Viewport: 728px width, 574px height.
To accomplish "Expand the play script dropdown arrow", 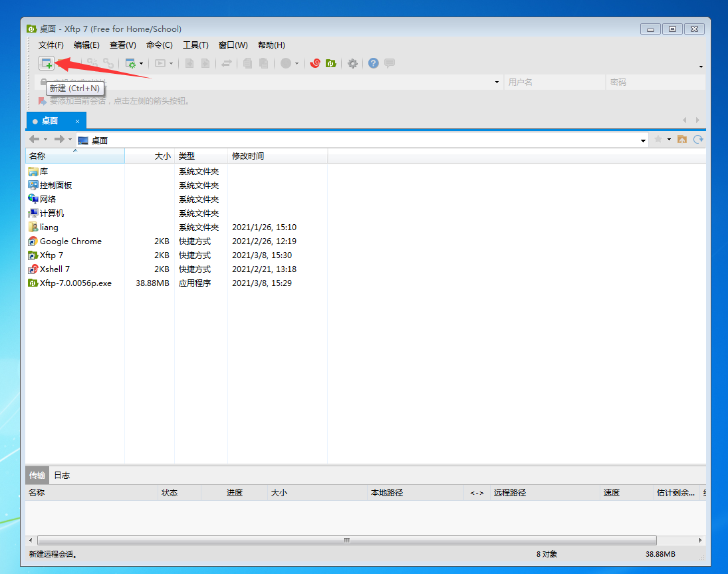I will [172, 64].
